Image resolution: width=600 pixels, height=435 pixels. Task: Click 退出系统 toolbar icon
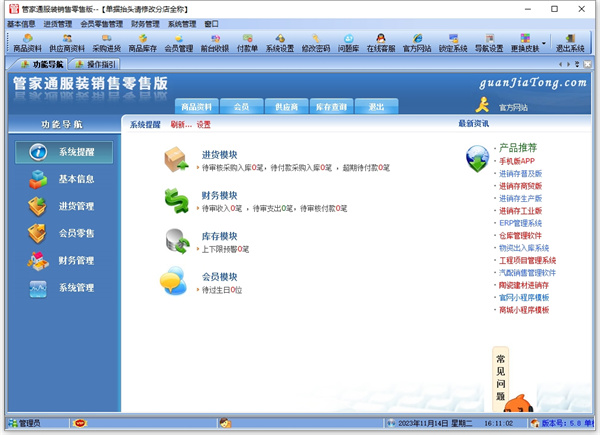(x=570, y=43)
